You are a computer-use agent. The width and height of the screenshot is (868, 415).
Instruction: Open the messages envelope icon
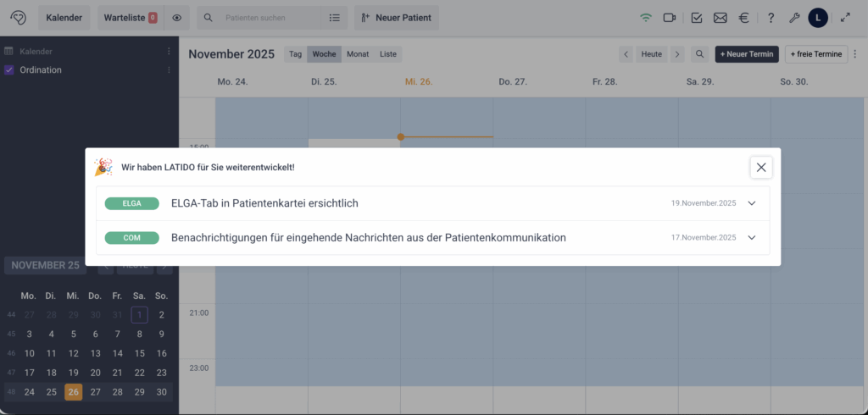point(721,18)
